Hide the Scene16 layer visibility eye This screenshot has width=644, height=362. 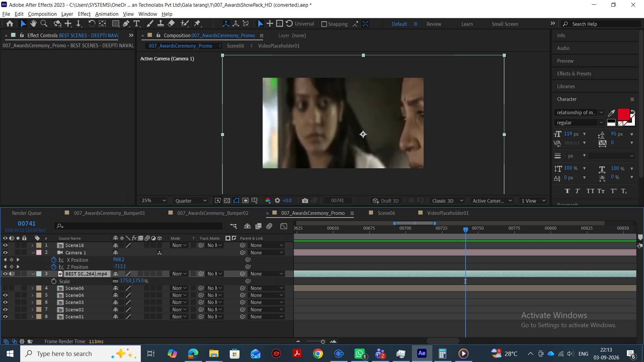click(x=5, y=245)
